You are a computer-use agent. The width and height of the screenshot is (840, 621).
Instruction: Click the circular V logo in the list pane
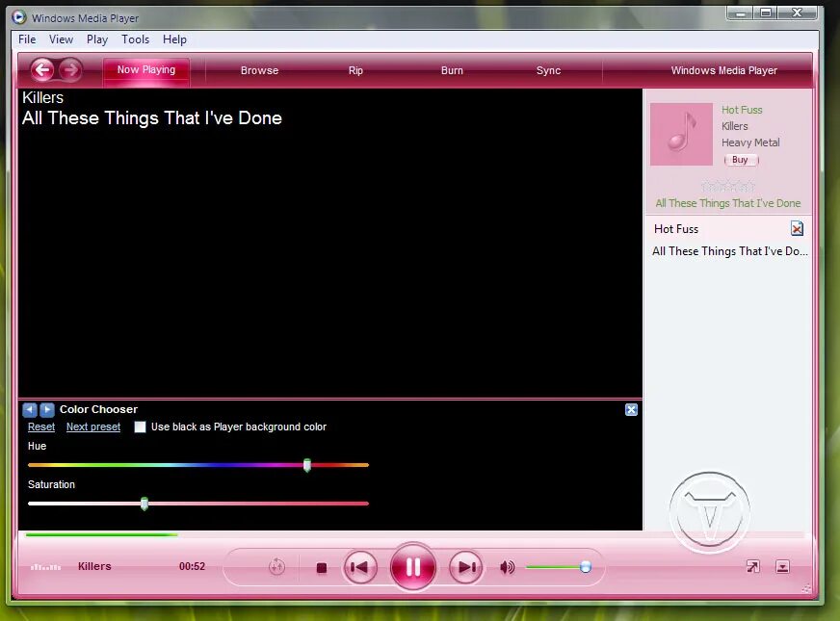(x=709, y=512)
